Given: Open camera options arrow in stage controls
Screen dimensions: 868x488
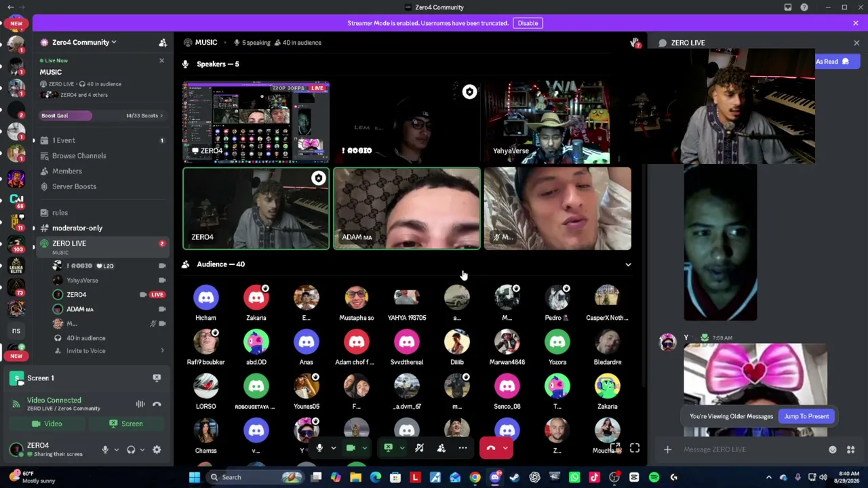Looking at the screenshot, I should click(365, 449).
